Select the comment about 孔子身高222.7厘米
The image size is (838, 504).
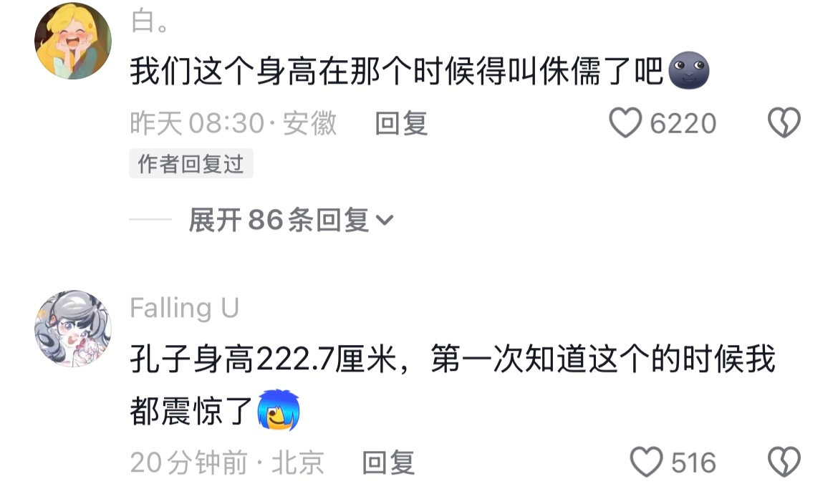[452, 385]
